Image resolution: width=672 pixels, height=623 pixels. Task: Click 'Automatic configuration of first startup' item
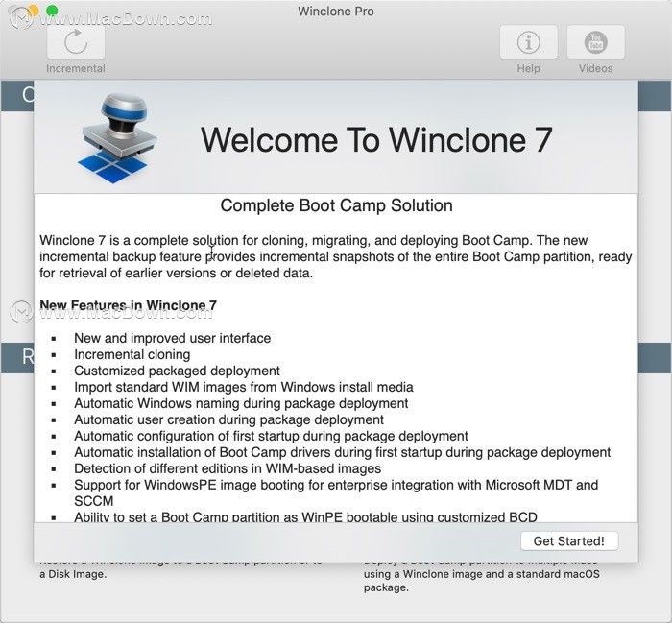click(271, 436)
